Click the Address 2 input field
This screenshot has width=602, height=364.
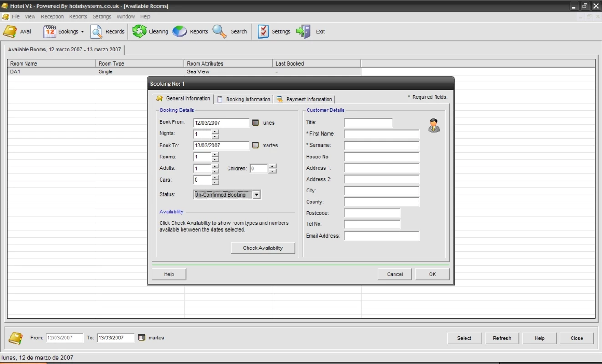pos(381,180)
